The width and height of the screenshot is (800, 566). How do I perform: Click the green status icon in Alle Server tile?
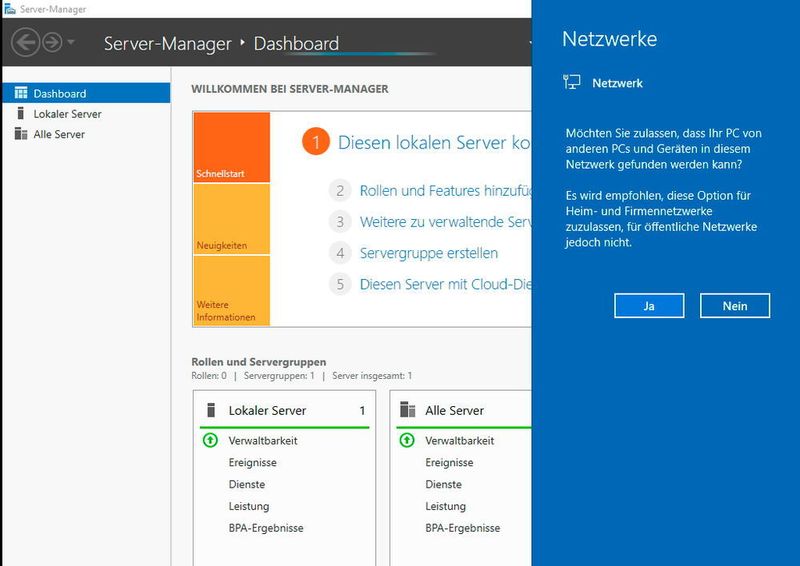(x=407, y=440)
